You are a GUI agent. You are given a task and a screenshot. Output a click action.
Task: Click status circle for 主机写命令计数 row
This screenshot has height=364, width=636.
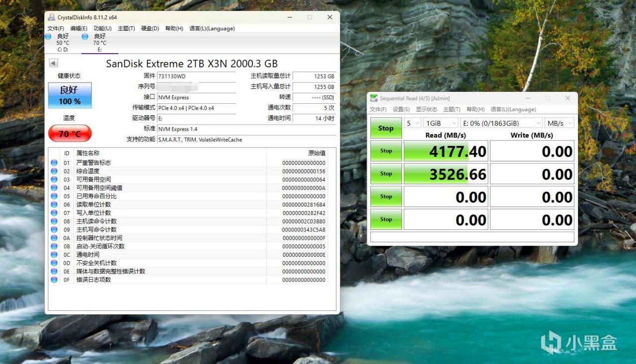(x=54, y=229)
